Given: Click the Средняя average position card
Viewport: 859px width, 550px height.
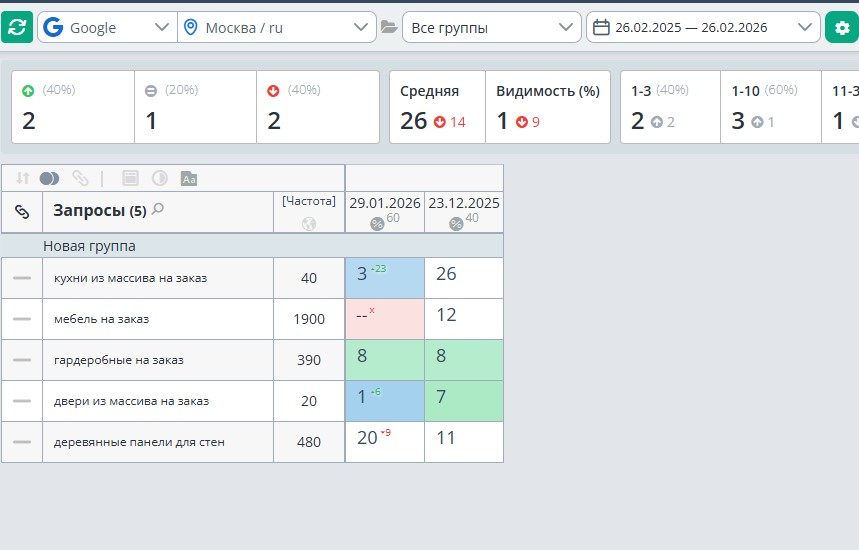Looking at the screenshot, I should pyautogui.click(x=438, y=107).
